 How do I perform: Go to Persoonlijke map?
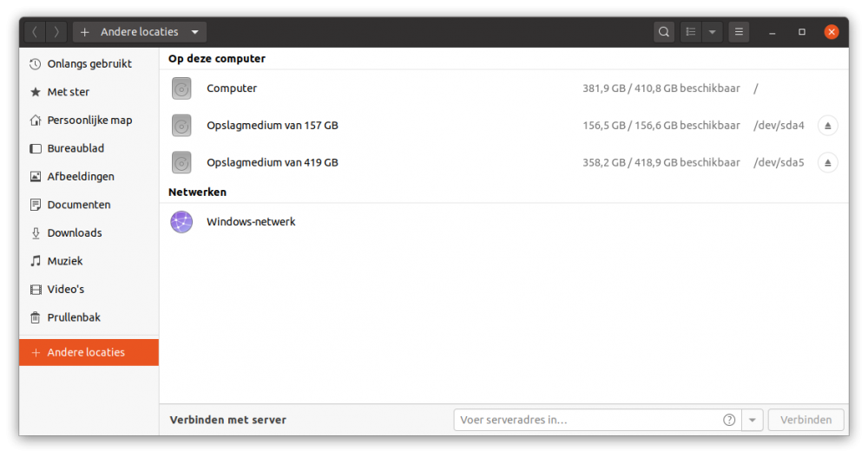click(89, 121)
